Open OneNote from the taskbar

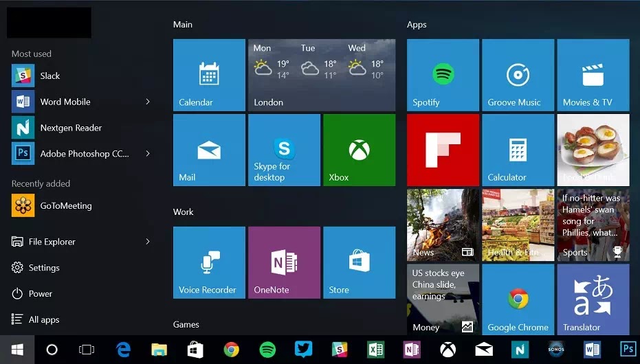pyautogui.click(x=411, y=350)
